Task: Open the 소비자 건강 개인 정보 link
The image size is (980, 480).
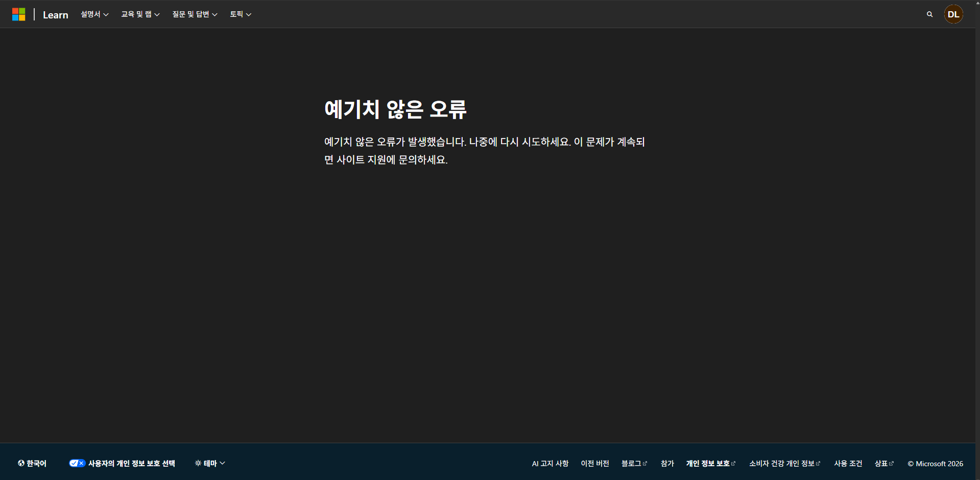Action: coord(784,464)
